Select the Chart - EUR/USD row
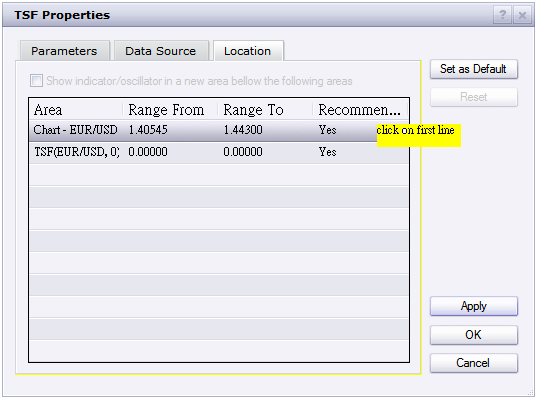The width and height of the screenshot is (537, 399). (x=219, y=130)
